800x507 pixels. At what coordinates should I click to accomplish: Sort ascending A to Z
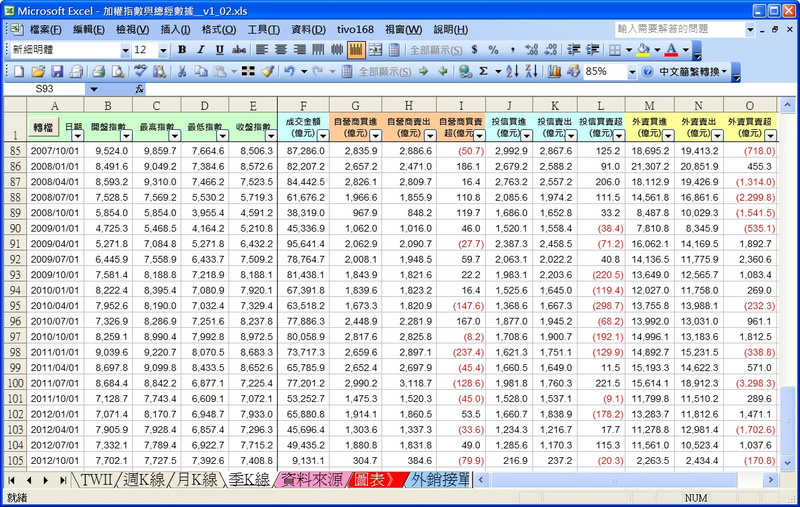(512, 71)
